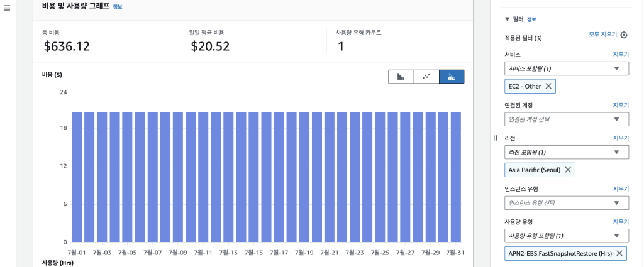
Task: Click the 일일 평균 비용 label
Action: (x=206, y=33)
